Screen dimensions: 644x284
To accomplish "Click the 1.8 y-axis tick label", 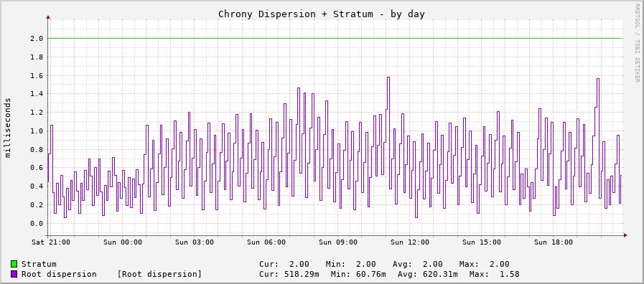I will pos(37,57).
